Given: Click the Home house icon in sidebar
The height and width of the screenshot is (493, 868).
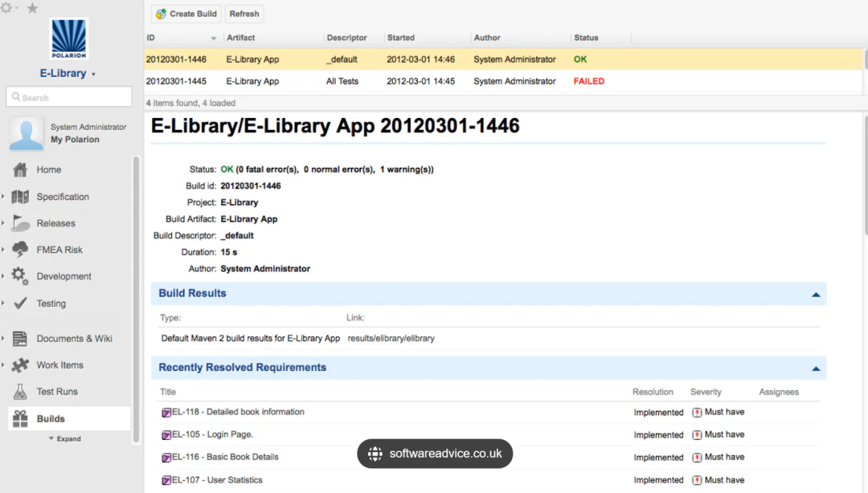Looking at the screenshot, I should [21, 169].
